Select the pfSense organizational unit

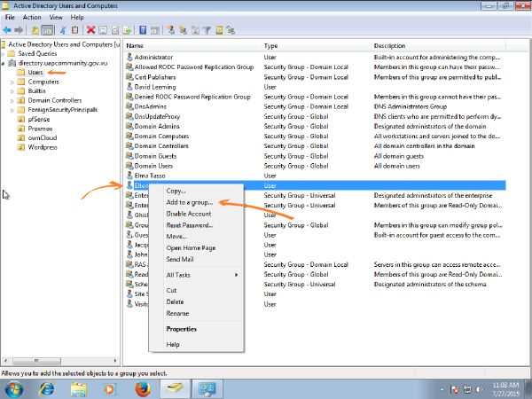click(39, 120)
